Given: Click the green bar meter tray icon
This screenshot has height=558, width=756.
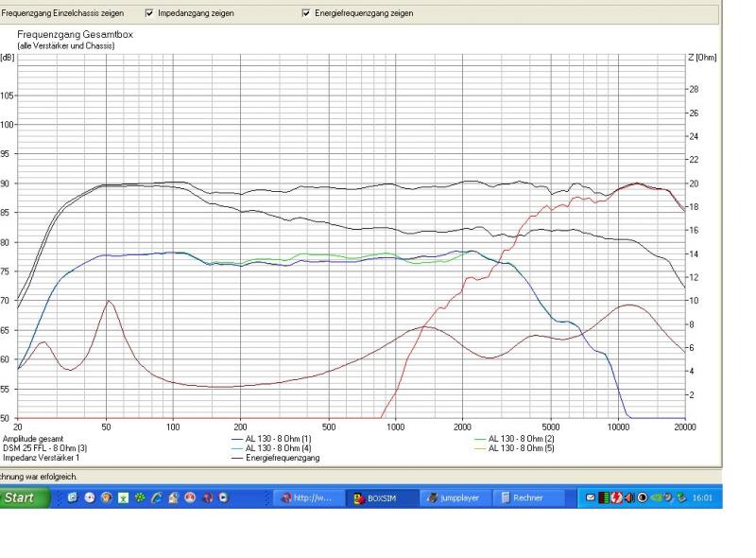Looking at the screenshot, I should pyautogui.click(x=604, y=497).
